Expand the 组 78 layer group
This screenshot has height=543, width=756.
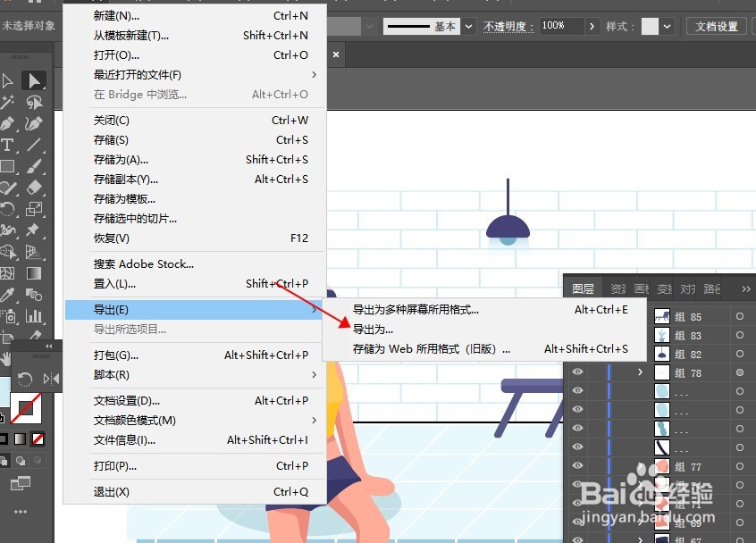[639, 372]
